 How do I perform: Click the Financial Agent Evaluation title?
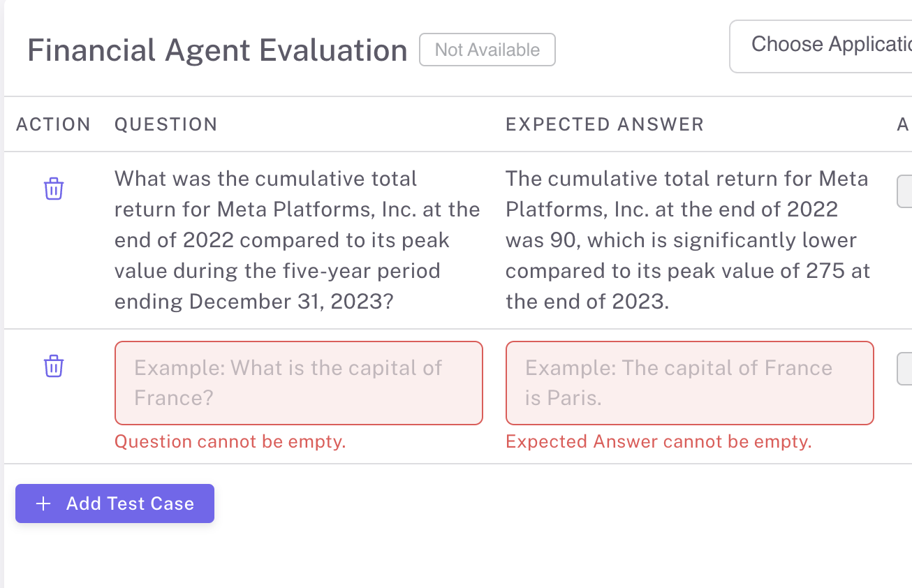click(x=217, y=51)
